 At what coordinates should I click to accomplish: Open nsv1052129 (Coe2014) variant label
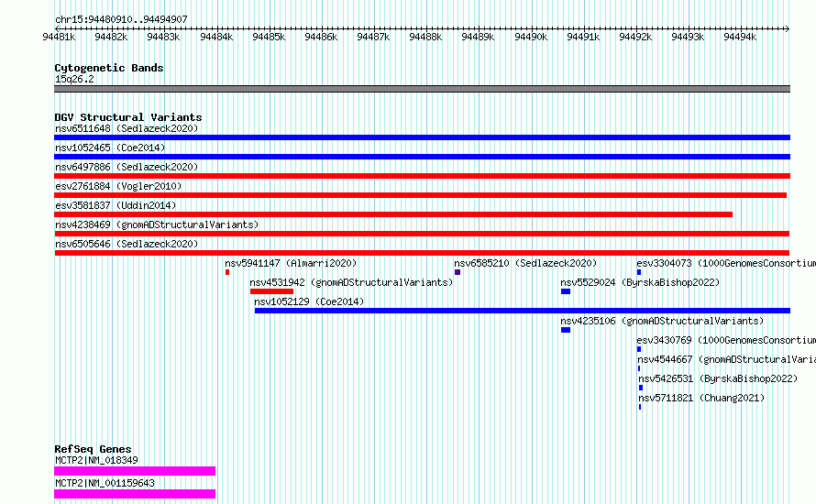click(309, 301)
